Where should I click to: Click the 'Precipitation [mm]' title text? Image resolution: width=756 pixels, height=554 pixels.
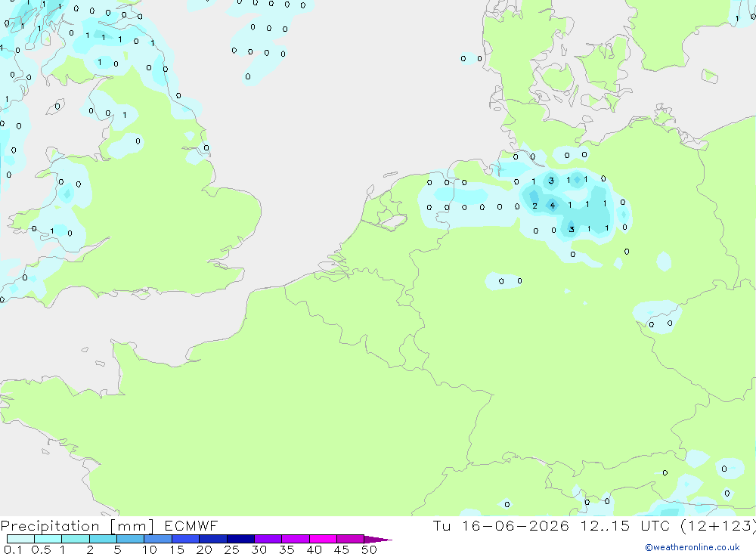pyautogui.click(x=77, y=526)
